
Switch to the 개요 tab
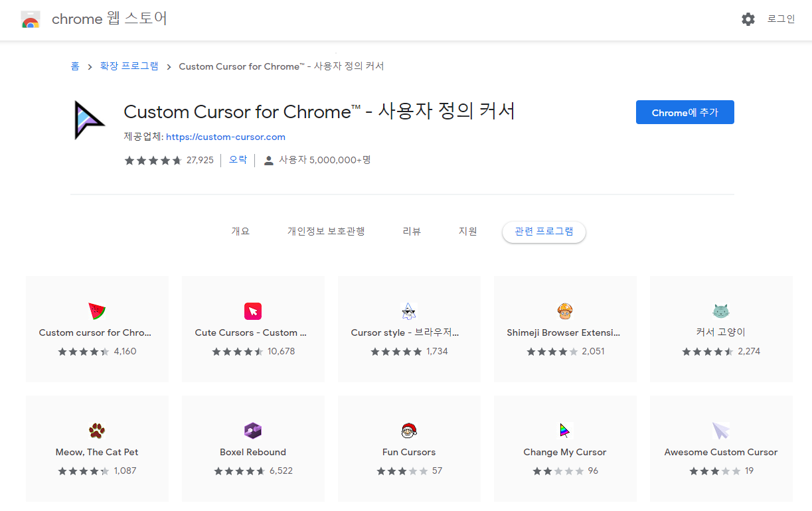[x=240, y=232]
